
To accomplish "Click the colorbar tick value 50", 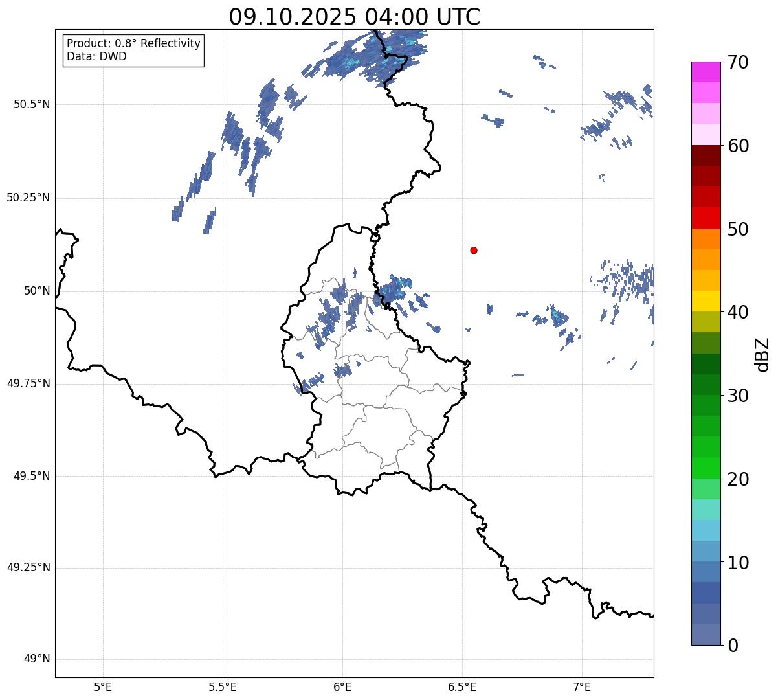I will 738,229.
